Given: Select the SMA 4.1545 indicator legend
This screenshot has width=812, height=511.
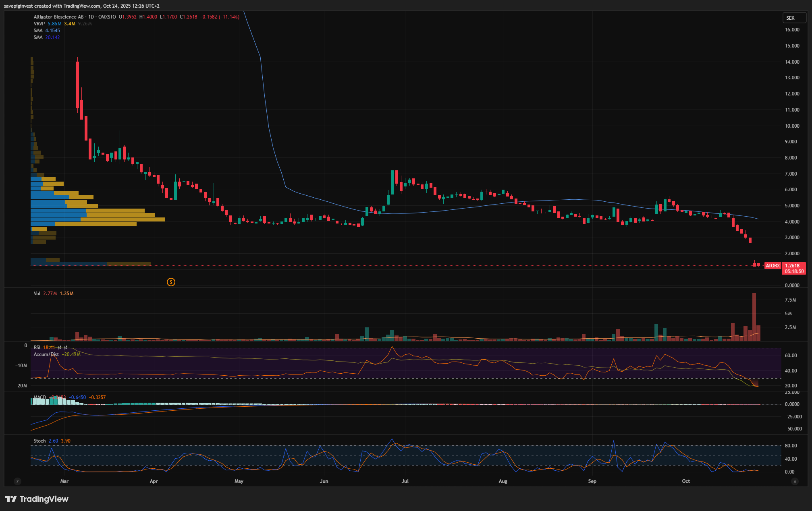Looking at the screenshot, I should 38,31.
